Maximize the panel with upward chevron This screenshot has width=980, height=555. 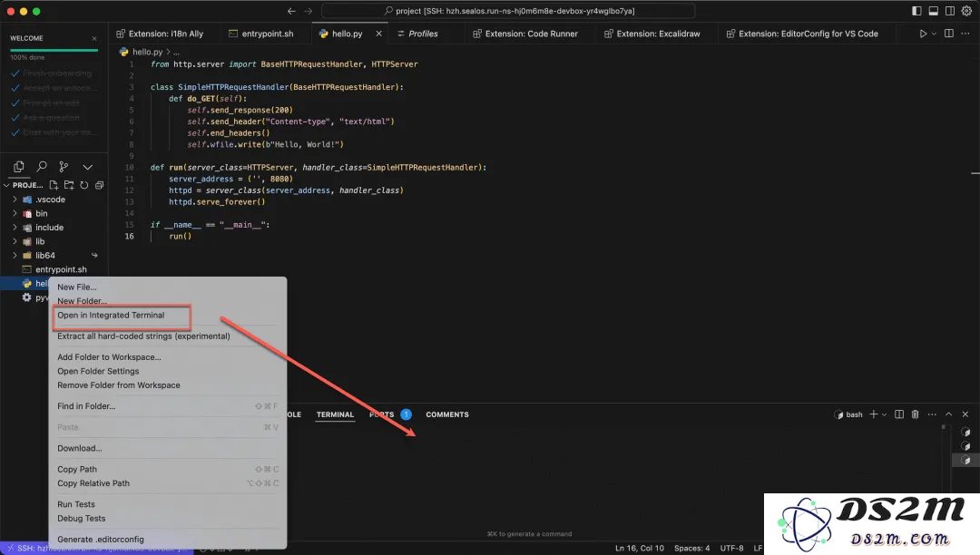click(x=949, y=414)
